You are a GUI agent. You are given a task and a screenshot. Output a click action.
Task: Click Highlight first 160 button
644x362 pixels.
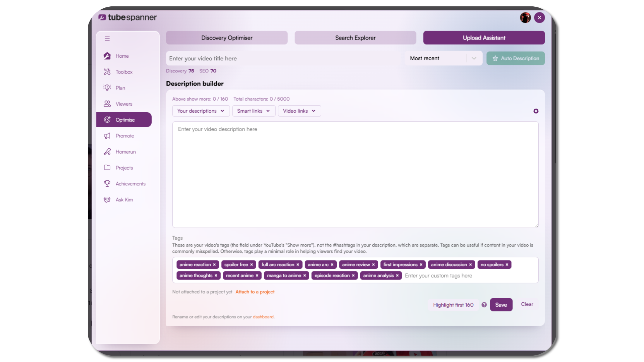453,305
